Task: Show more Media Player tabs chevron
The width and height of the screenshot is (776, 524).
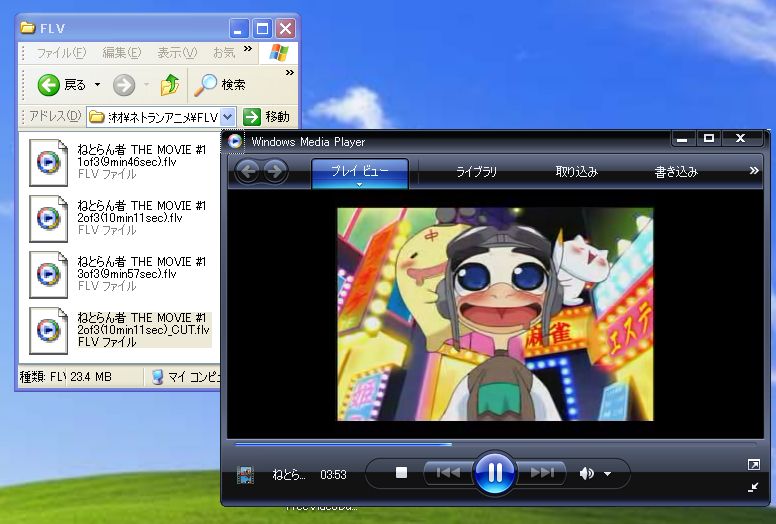Action: tap(754, 171)
